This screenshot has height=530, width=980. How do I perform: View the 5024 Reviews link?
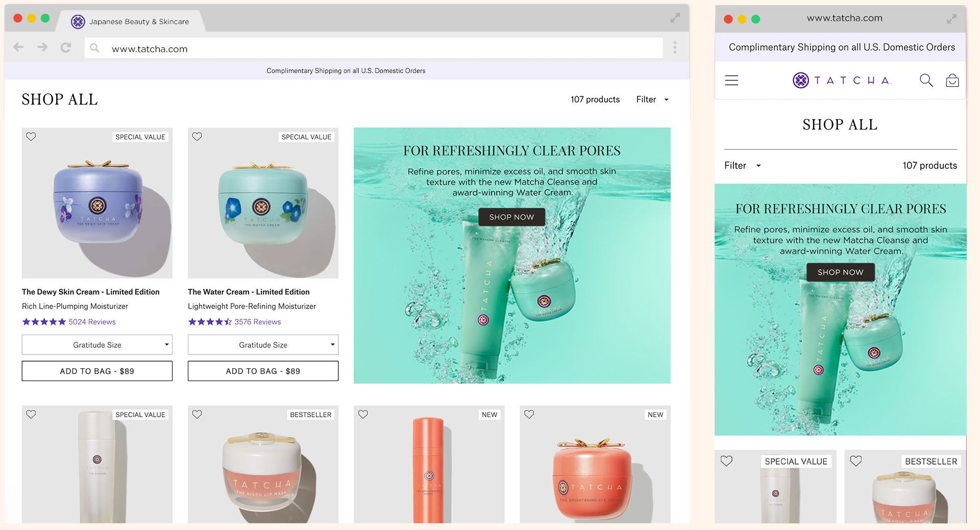click(92, 322)
